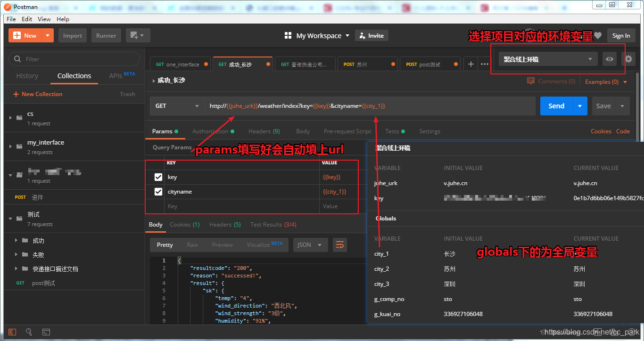Image resolution: width=644 pixels, height=341 pixels.
Task: Open the Runner
Action: click(106, 35)
